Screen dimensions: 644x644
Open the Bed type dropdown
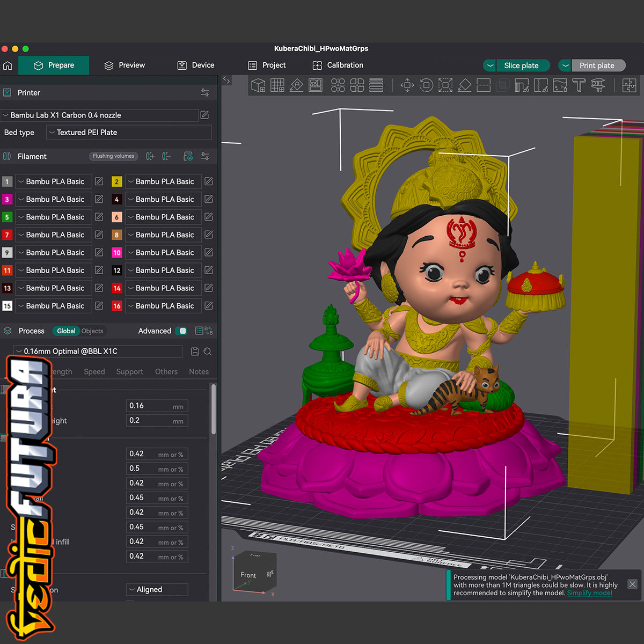point(129,133)
